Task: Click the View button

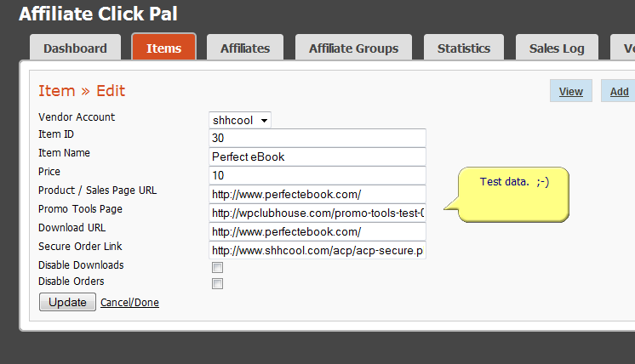Action: [x=570, y=92]
